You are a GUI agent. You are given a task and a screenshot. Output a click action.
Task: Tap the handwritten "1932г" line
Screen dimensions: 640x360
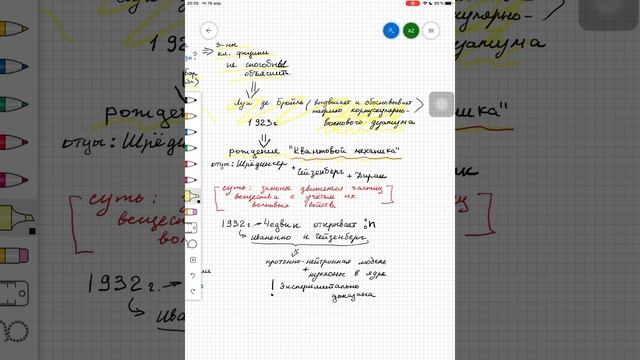[299, 224]
